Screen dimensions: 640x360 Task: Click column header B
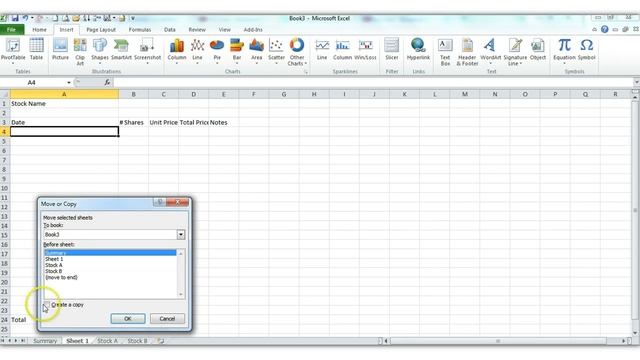tap(133, 94)
